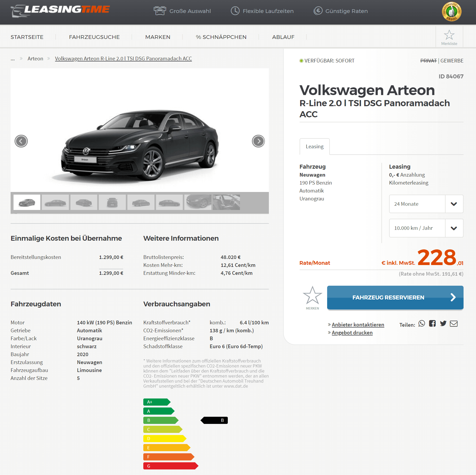Click Anbieter kontaktieren link
This screenshot has height=475, width=476.
pyautogui.click(x=358, y=325)
